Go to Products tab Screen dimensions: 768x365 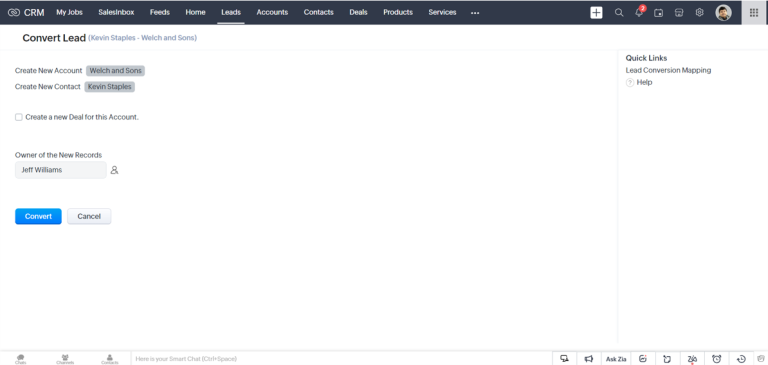[x=398, y=12]
